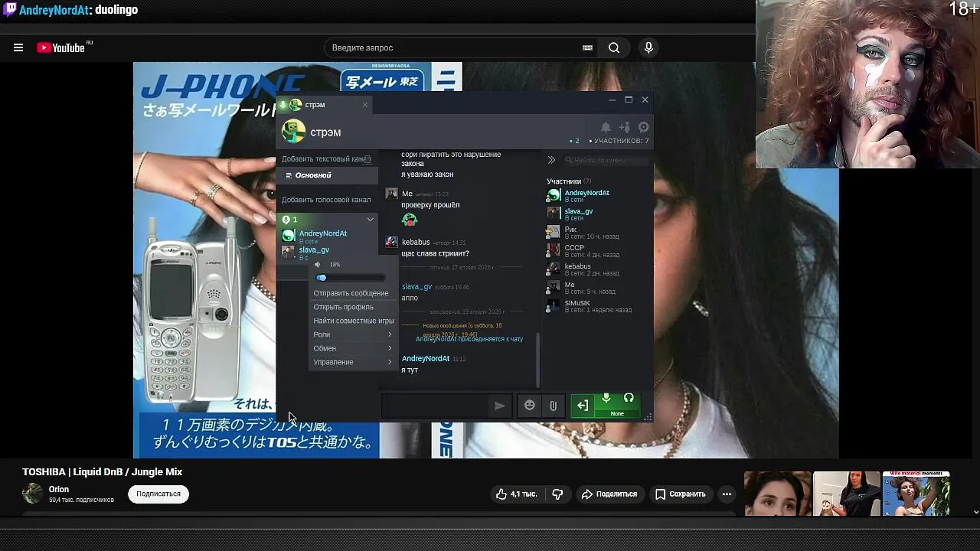This screenshot has height=551, width=980.
Task: Subscribe via the Подписаться button
Action: [158, 494]
